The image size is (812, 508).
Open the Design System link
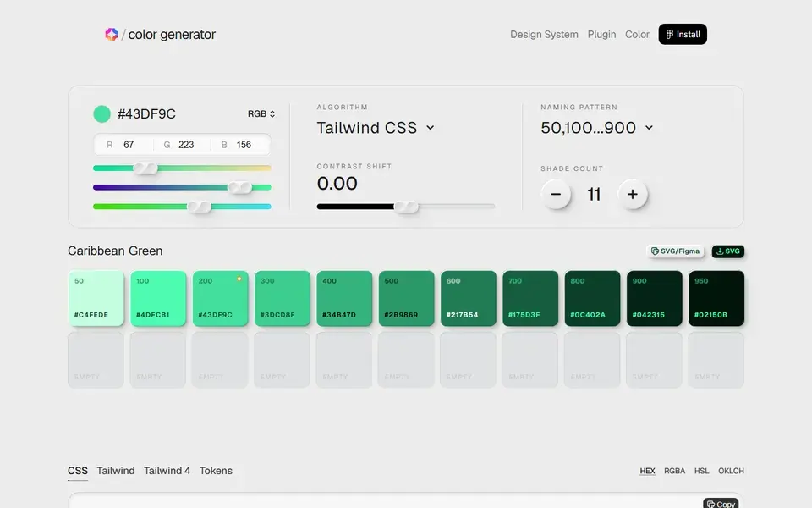(x=544, y=34)
